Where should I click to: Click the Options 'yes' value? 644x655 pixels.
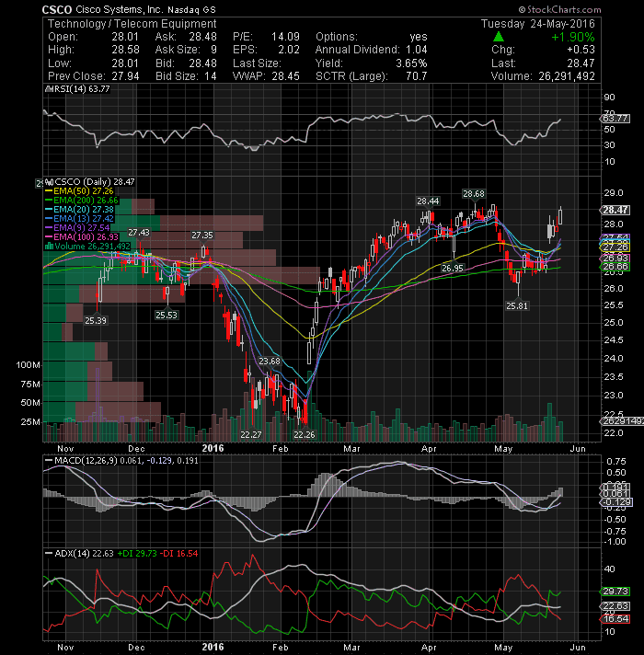click(x=419, y=37)
